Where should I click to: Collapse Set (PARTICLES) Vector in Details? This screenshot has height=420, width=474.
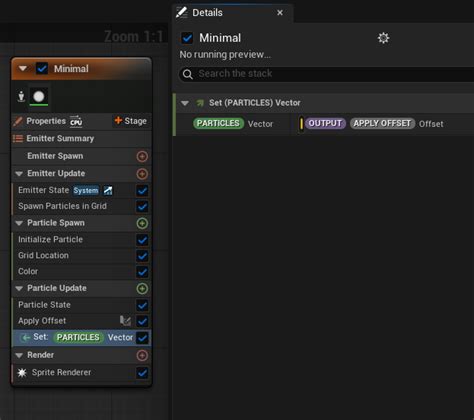(185, 103)
